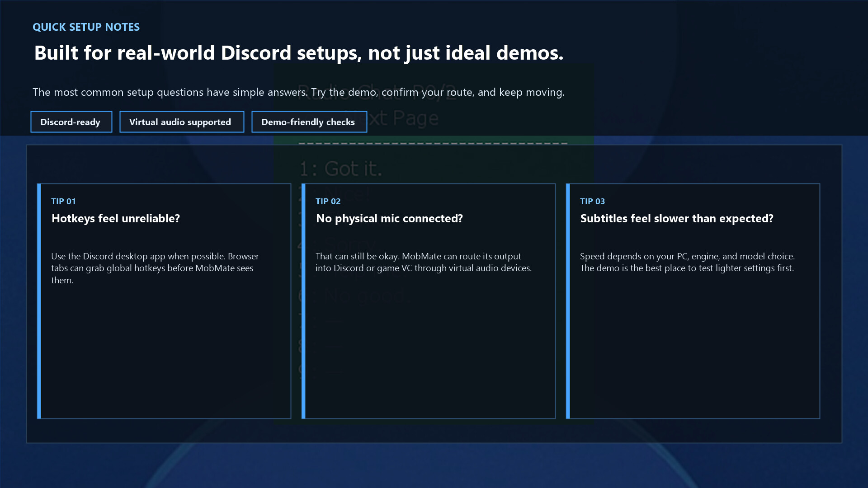Click the virtual audio devices description text
This screenshot has height=488, width=868.
coord(423,262)
